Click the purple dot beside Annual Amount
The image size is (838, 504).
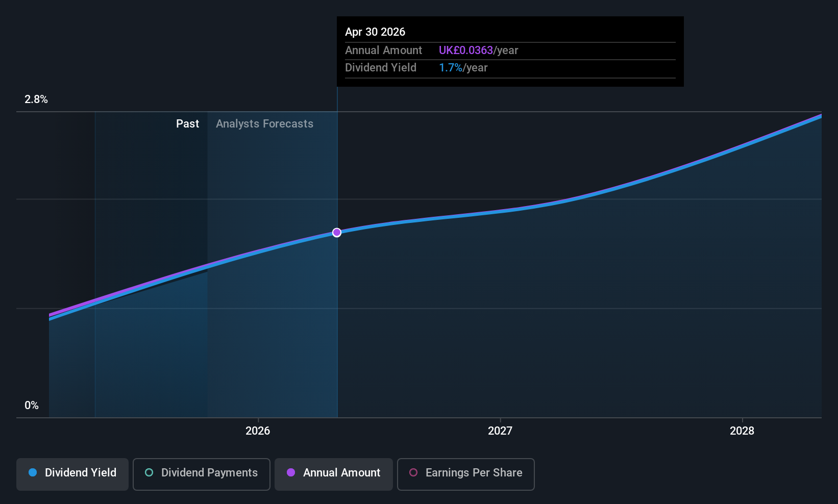tap(291, 473)
